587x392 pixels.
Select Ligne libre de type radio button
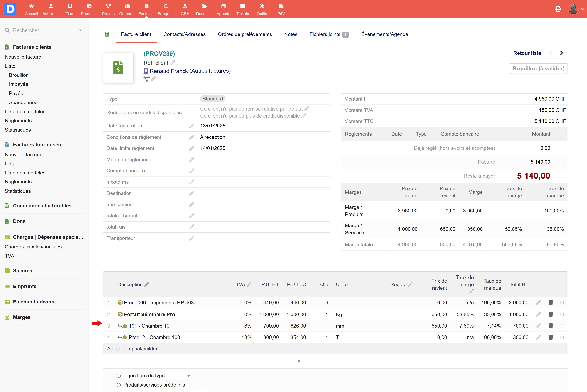(x=119, y=376)
